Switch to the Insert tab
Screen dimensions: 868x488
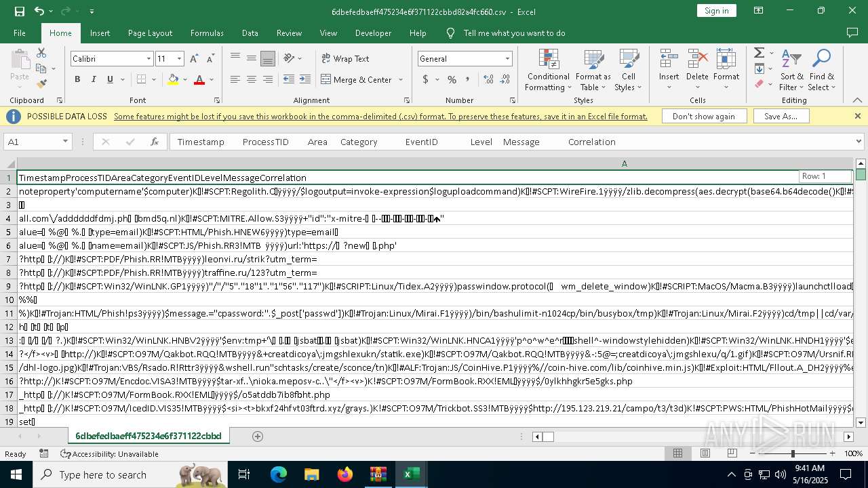click(100, 33)
